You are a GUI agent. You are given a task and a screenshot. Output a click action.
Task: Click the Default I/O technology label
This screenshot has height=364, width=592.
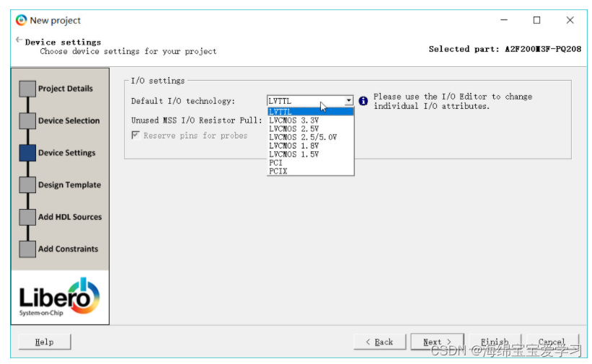tap(183, 101)
